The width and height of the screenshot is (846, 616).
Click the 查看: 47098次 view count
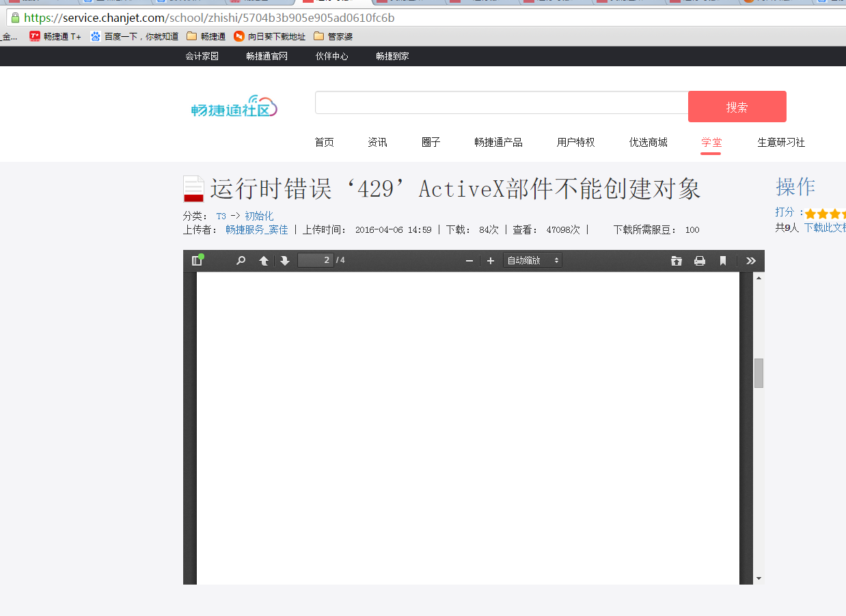(547, 230)
